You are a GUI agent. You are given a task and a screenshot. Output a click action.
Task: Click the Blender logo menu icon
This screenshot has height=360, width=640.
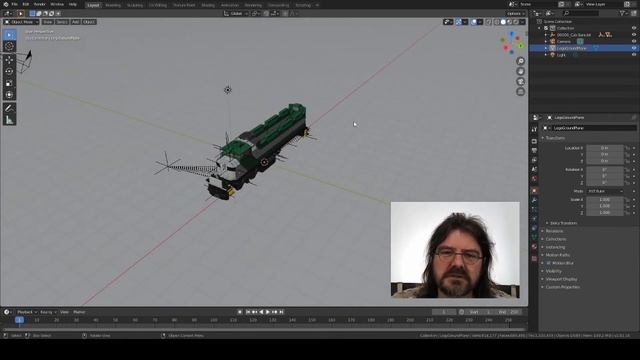[x=6, y=4]
